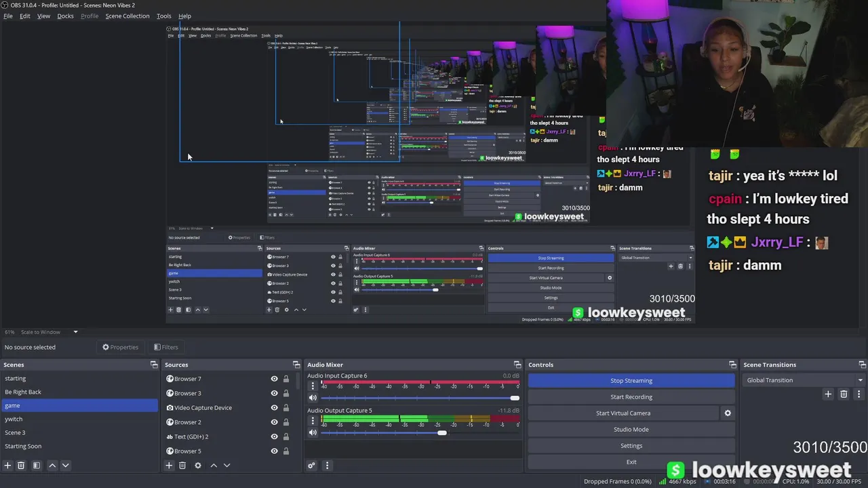
Task: Open scene filters icon in Scenes dock
Action: coord(37,466)
